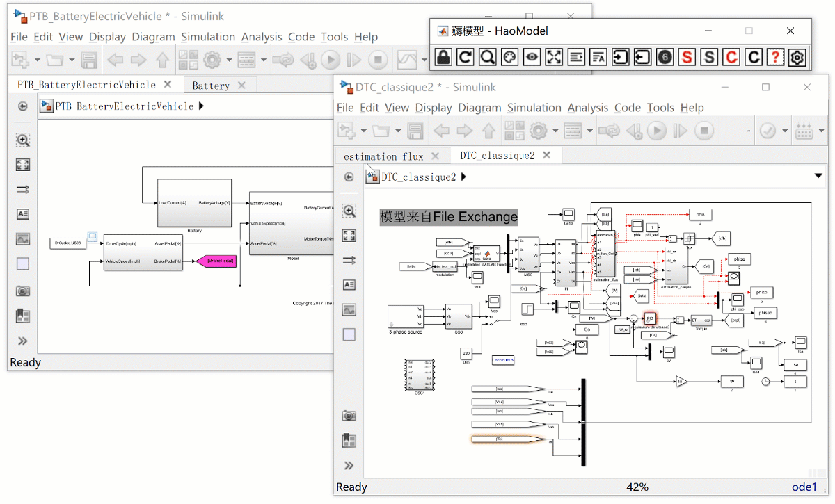Save the DTC_classique2 model with floppy icon

coord(415,131)
